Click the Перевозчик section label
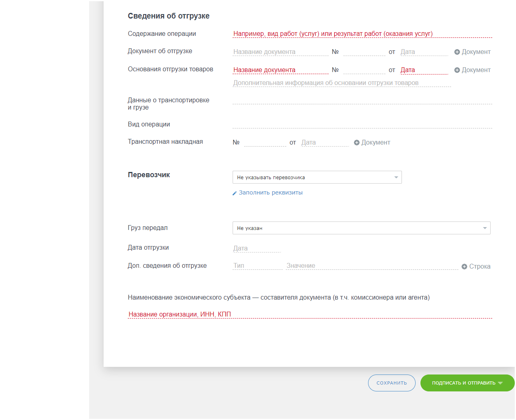This screenshot has height=420, width=516. click(x=149, y=175)
